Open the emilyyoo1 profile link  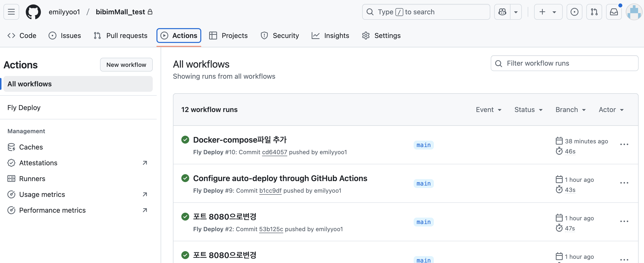tap(64, 12)
